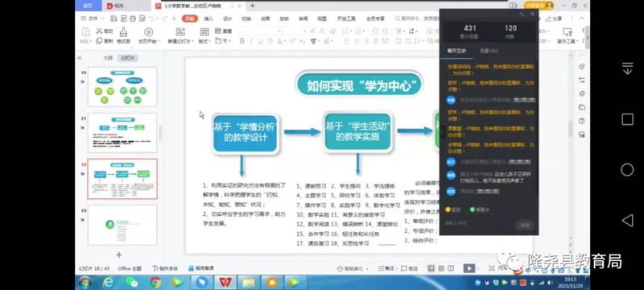Viewport: 644px width, 290px height.
Task: Open the Windows Start button
Action: (x=85, y=282)
